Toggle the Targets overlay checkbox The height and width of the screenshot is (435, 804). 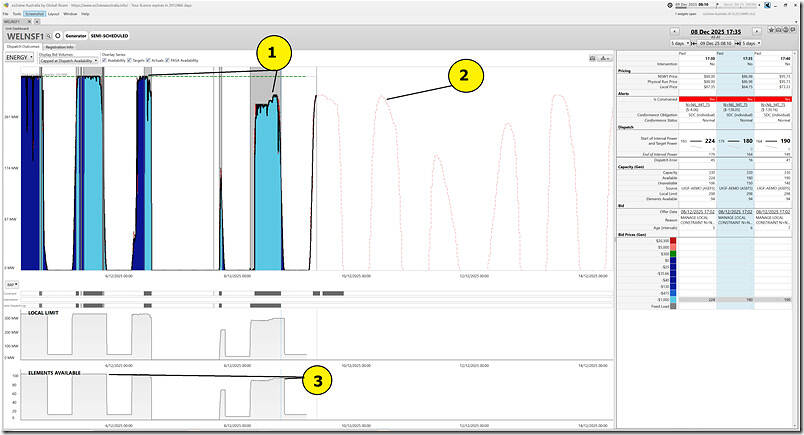[129, 61]
